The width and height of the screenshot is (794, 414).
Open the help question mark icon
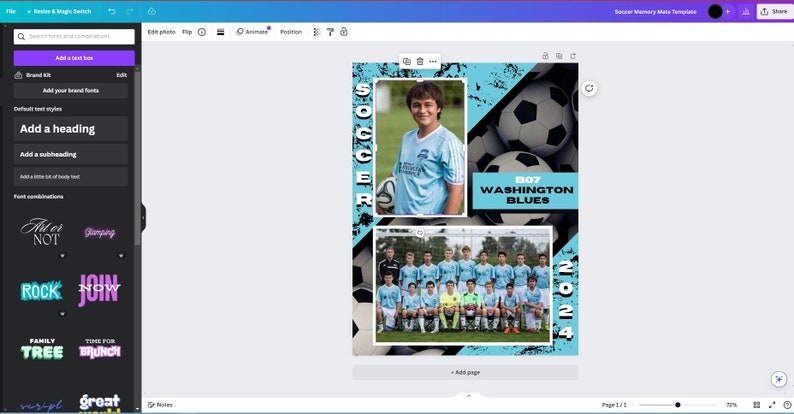pyautogui.click(x=787, y=405)
